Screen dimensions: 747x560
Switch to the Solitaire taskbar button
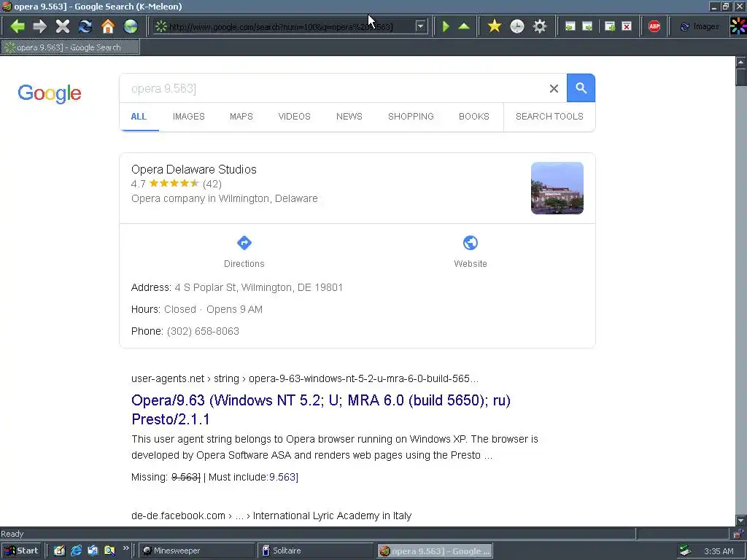click(315, 551)
